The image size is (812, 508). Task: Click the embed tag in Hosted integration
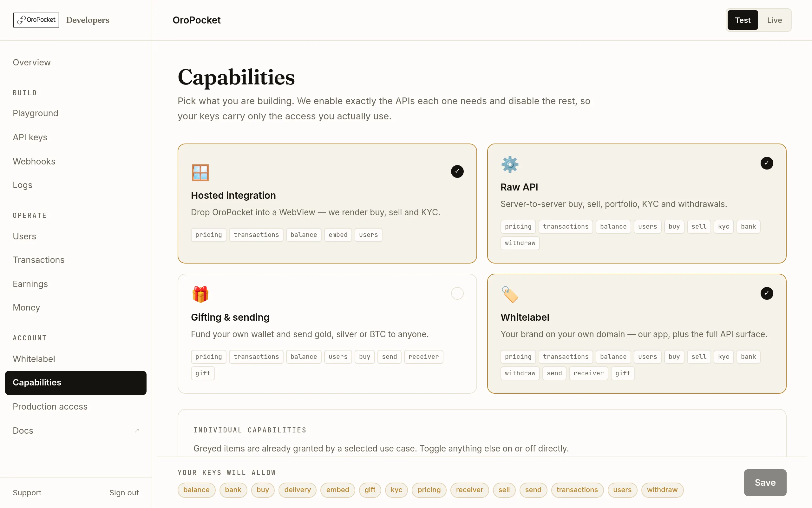coord(338,235)
